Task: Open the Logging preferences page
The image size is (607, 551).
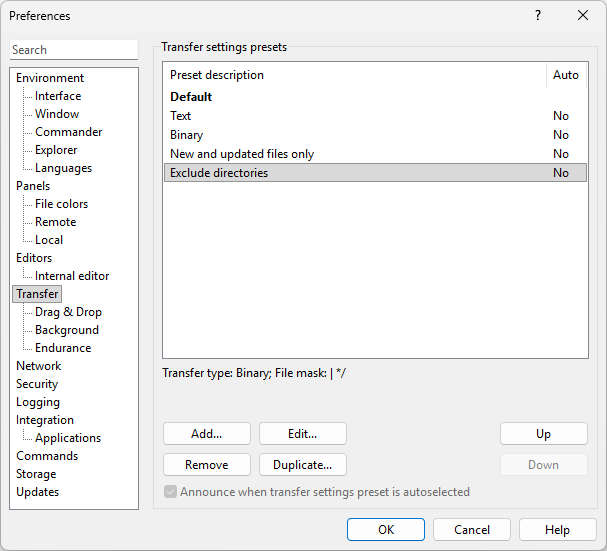Action: click(38, 402)
